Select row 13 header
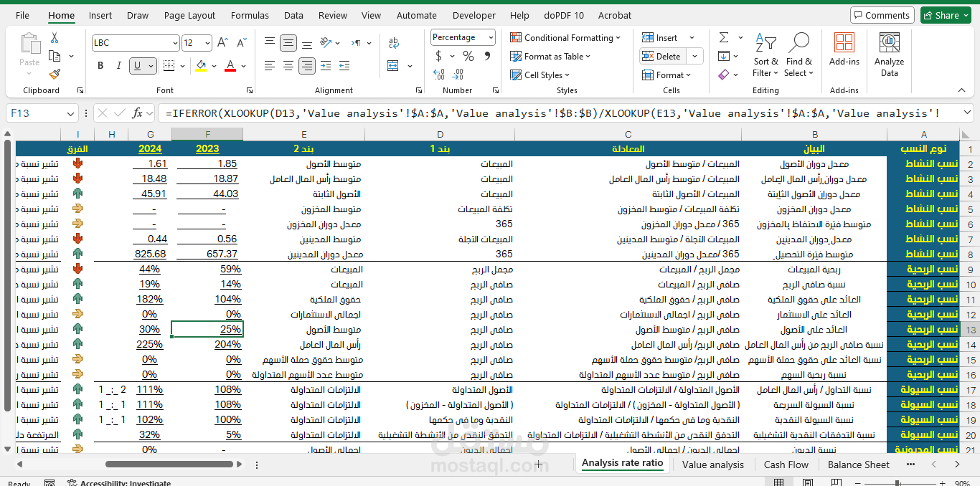980x486 pixels. point(969,330)
